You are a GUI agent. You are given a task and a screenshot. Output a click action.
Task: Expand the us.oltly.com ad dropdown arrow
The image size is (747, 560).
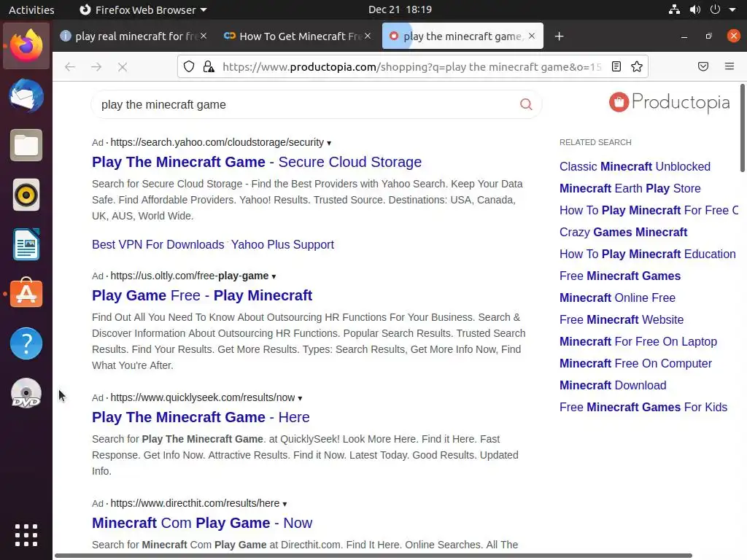tap(274, 276)
